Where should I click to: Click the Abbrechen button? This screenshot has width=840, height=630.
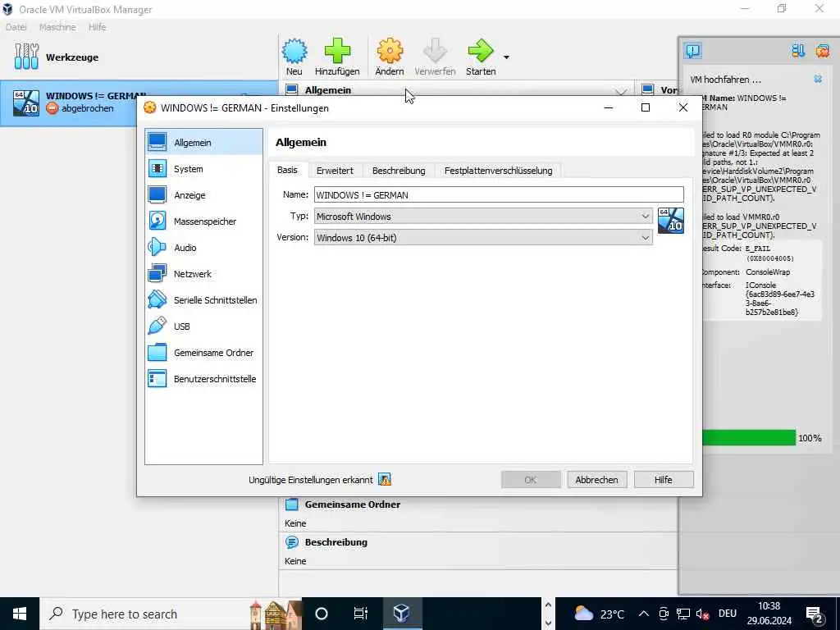tap(597, 479)
